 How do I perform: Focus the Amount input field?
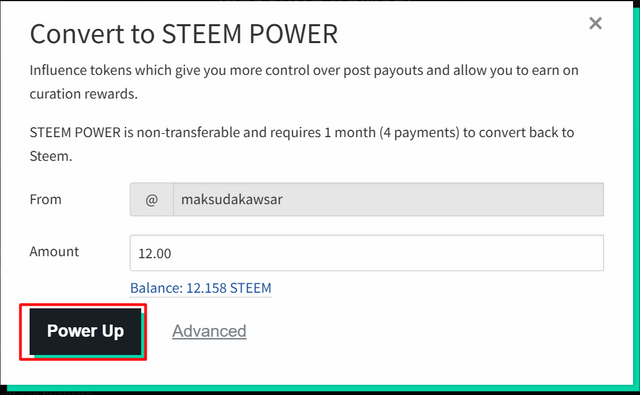(x=367, y=253)
